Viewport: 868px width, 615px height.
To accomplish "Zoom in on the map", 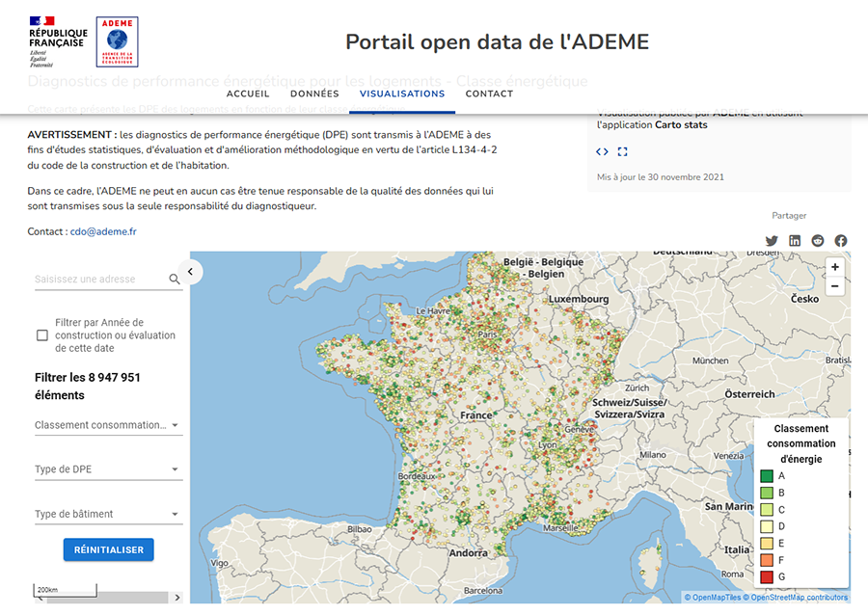I will pos(834,267).
